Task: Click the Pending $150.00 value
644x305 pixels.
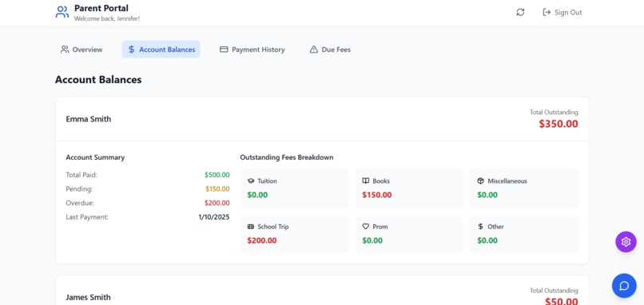Action: pyautogui.click(x=217, y=189)
